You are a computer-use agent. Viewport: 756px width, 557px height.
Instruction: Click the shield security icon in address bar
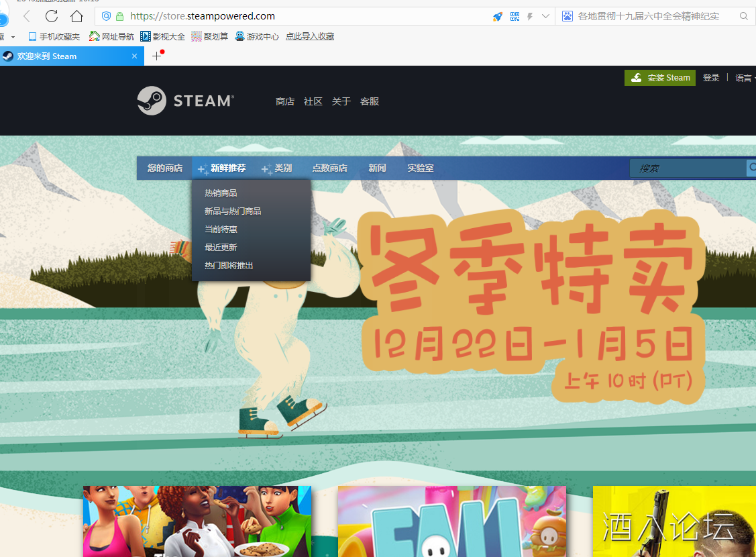click(106, 16)
